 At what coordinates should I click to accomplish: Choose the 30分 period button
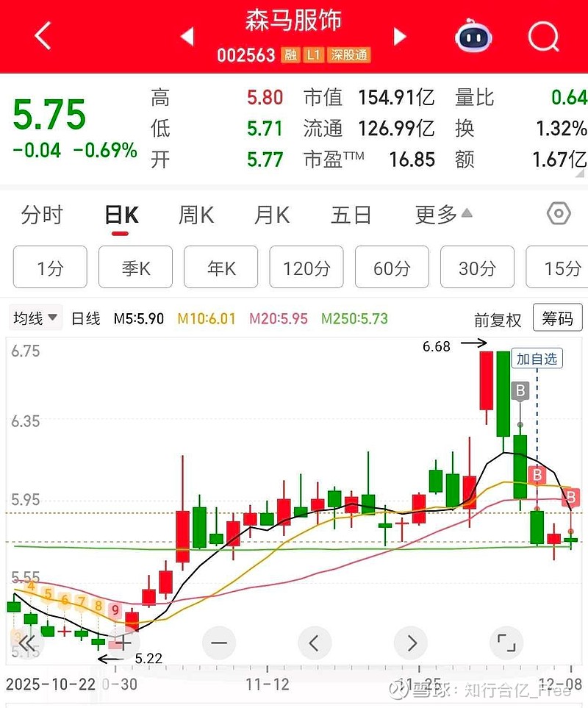click(x=477, y=268)
